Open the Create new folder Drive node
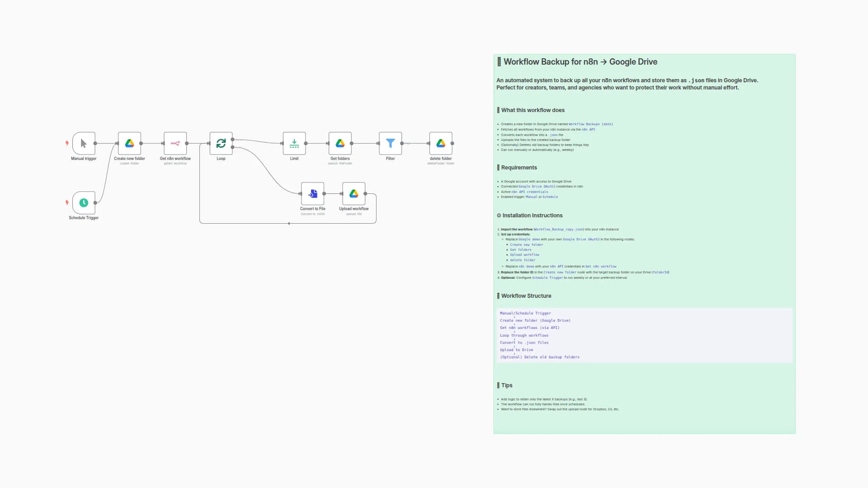This screenshot has height=488, width=868. 129,143
